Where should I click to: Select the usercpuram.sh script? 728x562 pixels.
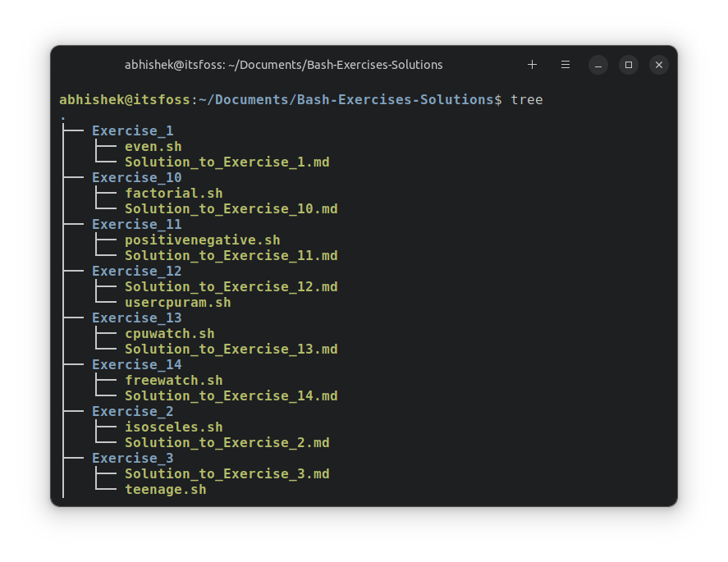(x=177, y=302)
